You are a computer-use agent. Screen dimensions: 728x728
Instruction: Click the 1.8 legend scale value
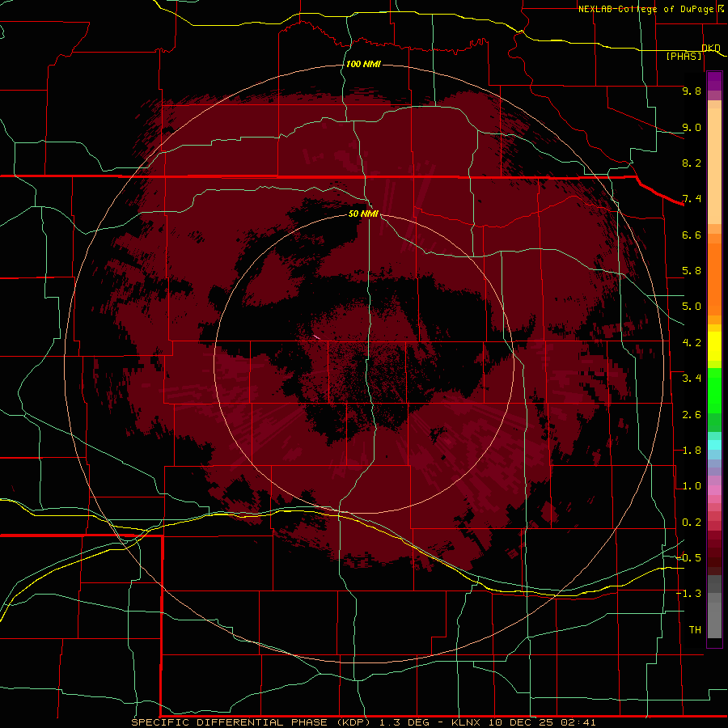(692, 451)
